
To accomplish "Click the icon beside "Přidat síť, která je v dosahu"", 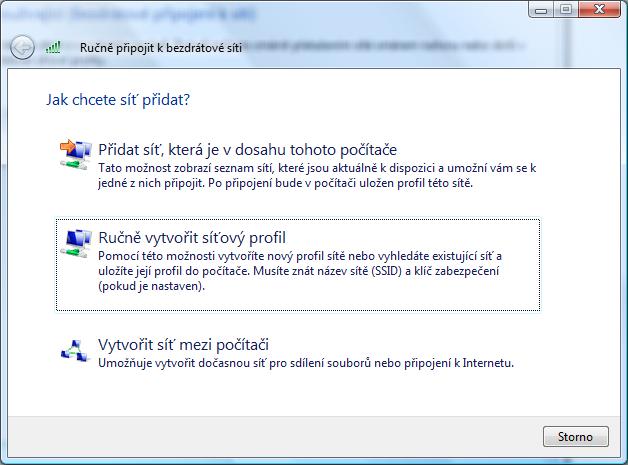I will tap(75, 152).
